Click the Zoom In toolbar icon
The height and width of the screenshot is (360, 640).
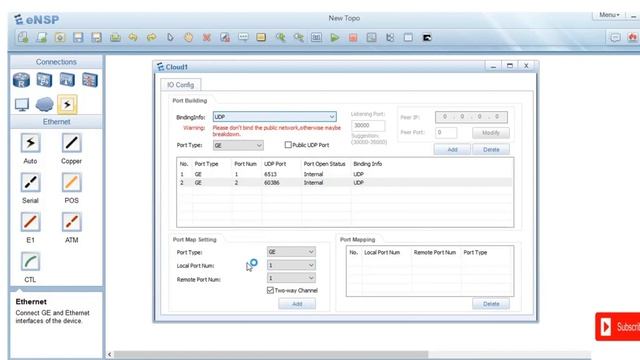click(x=280, y=38)
